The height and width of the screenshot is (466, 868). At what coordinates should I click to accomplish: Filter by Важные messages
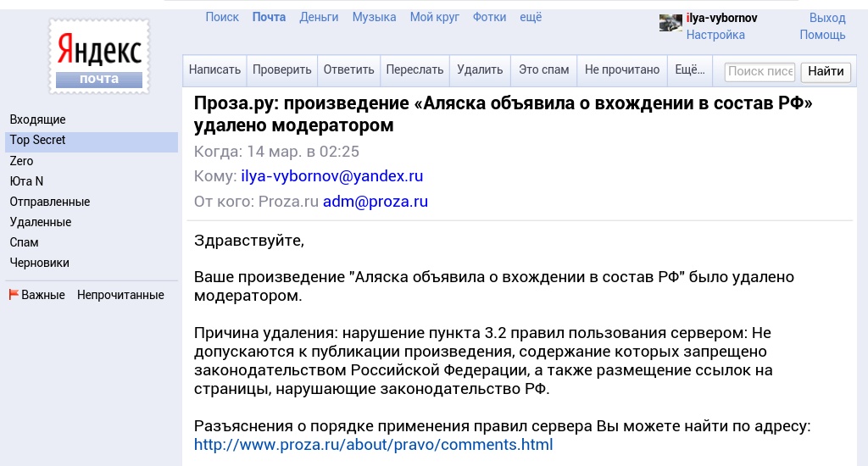43,295
